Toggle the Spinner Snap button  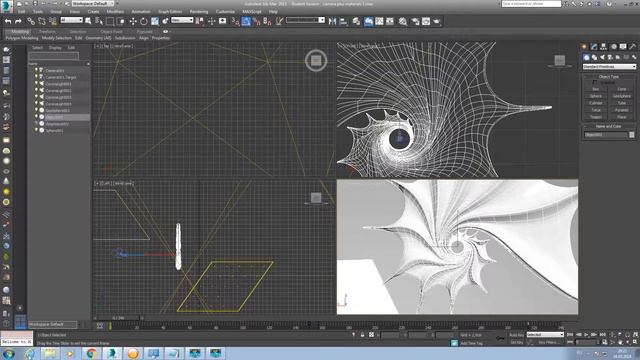tap(267, 21)
